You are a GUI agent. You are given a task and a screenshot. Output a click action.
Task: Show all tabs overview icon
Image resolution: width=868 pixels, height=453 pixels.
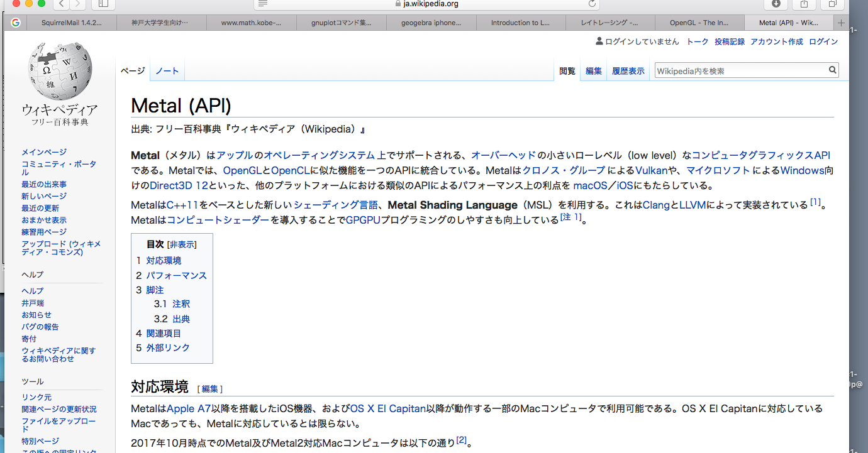click(832, 4)
